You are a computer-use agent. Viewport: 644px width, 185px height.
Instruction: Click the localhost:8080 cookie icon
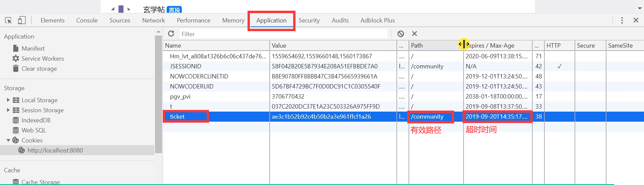(x=21, y=150)
